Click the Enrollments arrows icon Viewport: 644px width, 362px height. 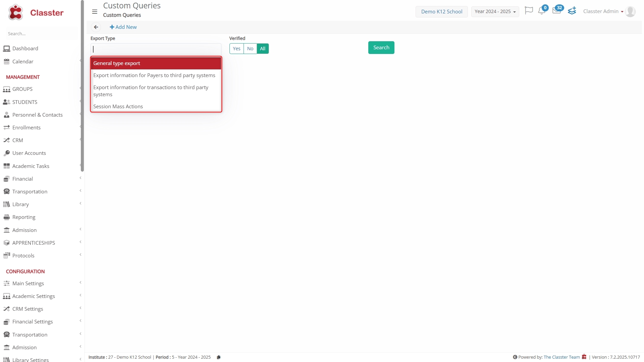[x=6, y=128]
